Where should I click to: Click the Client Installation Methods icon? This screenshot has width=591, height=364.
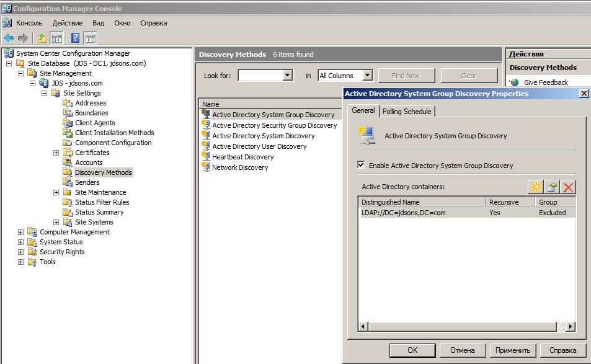point(68,133)
